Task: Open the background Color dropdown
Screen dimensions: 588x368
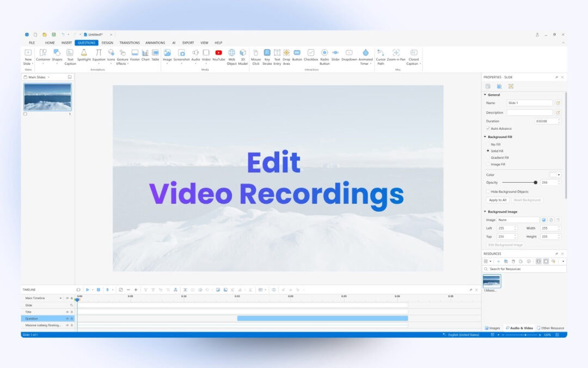Action: tap(559, 174)
